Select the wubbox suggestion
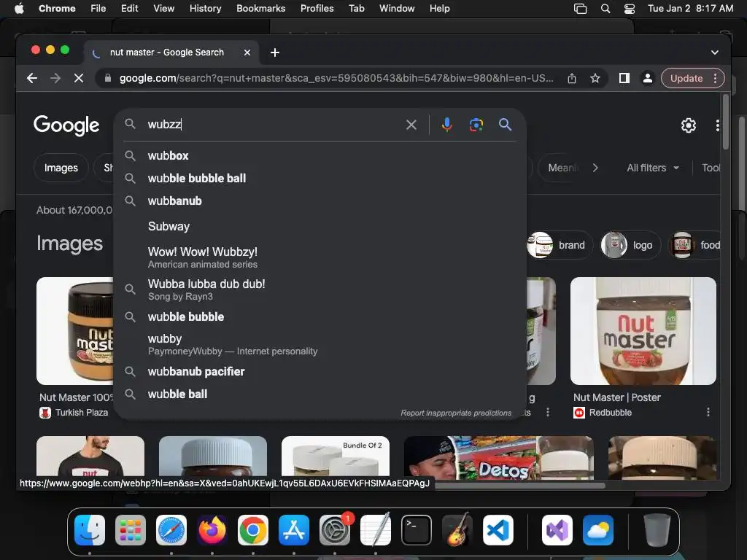This screenshot has height=560, width=747. [320, 156]
